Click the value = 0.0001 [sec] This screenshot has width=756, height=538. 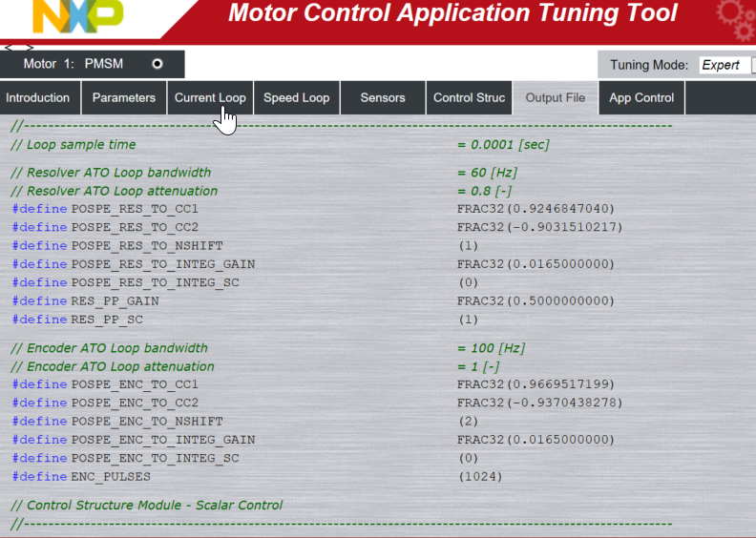coord(503,144)
